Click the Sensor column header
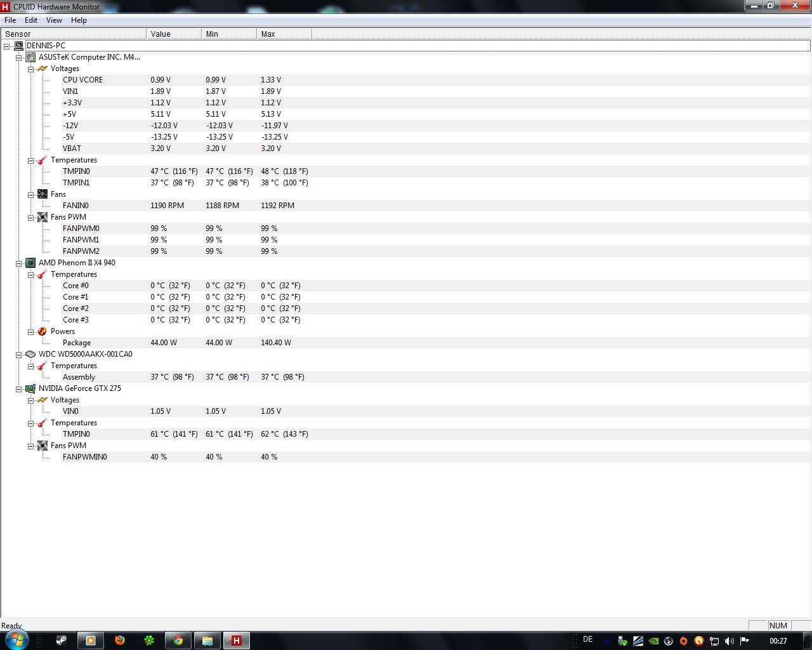Screen dimensions: 812x650 (74, 34)
